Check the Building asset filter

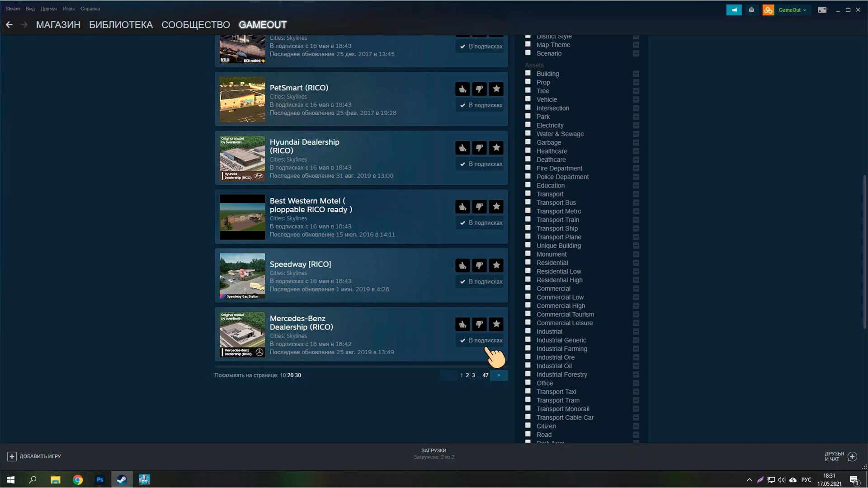click(528, 73)
